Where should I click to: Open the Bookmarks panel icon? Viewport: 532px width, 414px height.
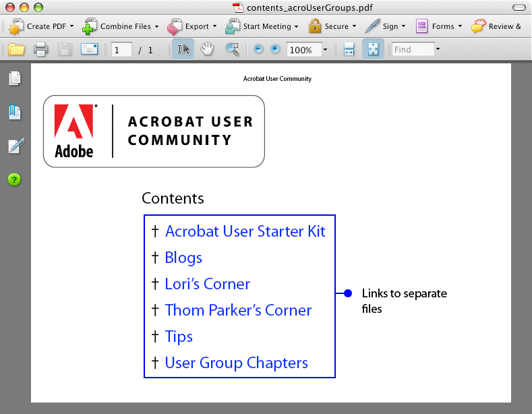click(14, 112)
